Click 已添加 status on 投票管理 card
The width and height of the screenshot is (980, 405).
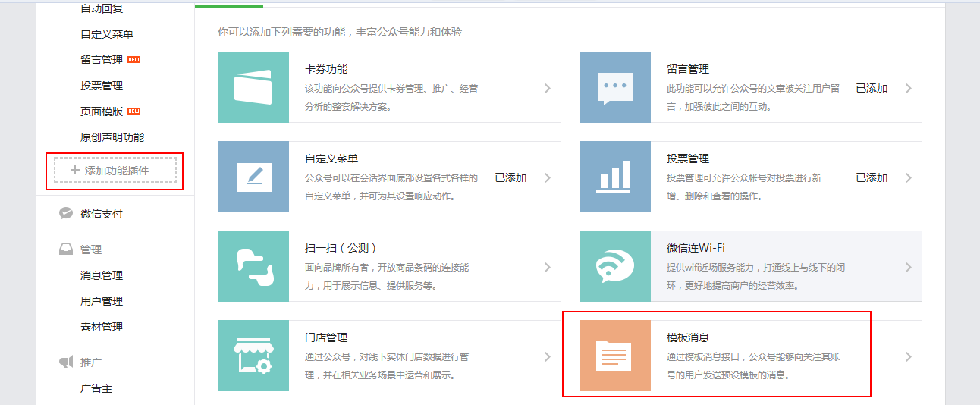pos(872,177)
